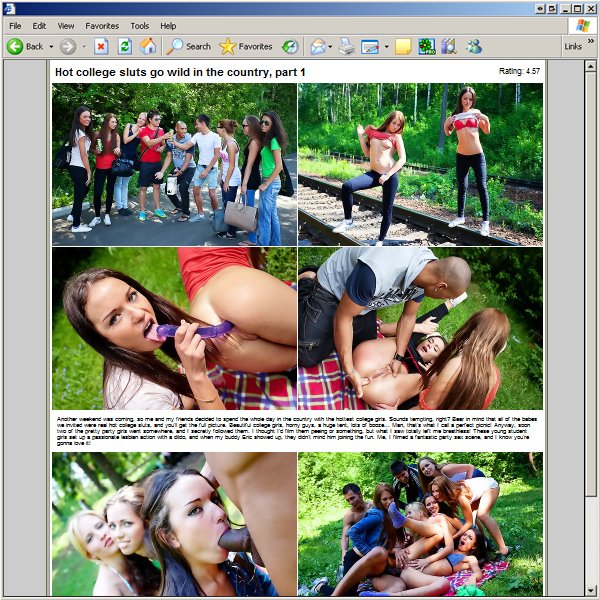
Task: Open the Help menu
Action: (x=168, y=26)
